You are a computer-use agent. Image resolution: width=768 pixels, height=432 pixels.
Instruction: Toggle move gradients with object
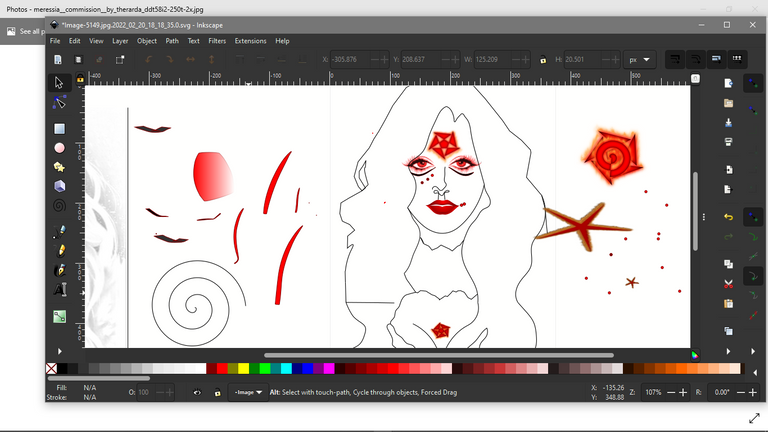(x=716, y=59)
